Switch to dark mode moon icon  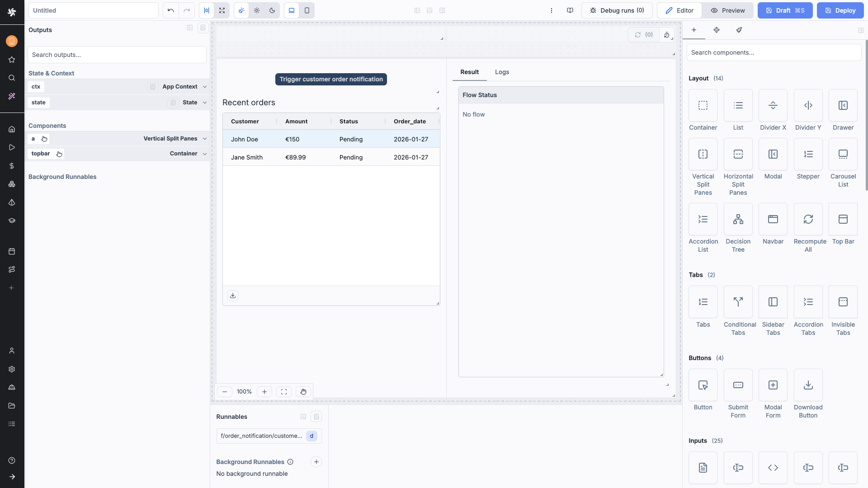tap(272, 10)
